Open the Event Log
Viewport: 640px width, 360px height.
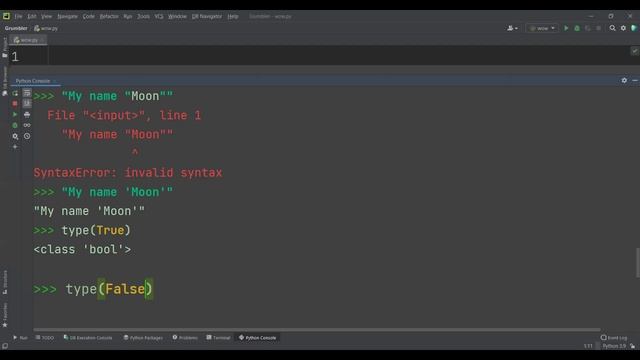coord(614,338)
